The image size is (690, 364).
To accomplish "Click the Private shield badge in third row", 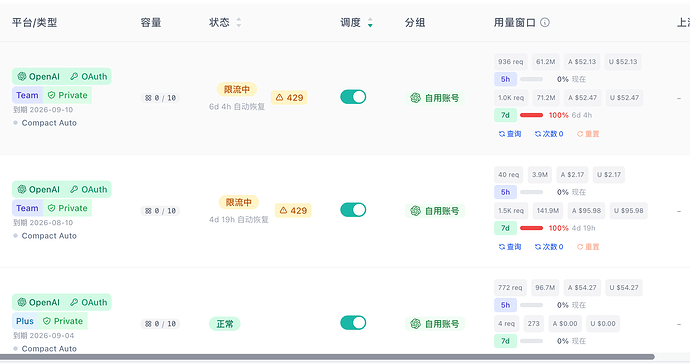I will (63, 321).
